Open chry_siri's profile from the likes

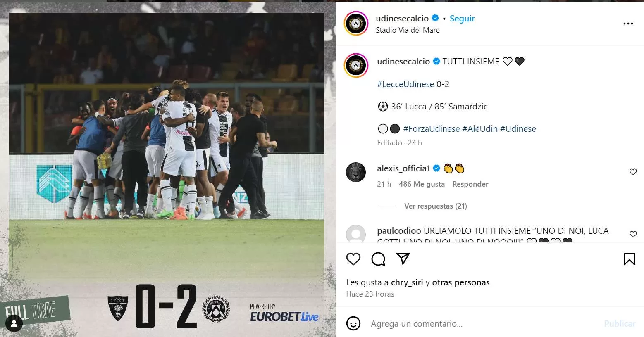coord(407,282)
